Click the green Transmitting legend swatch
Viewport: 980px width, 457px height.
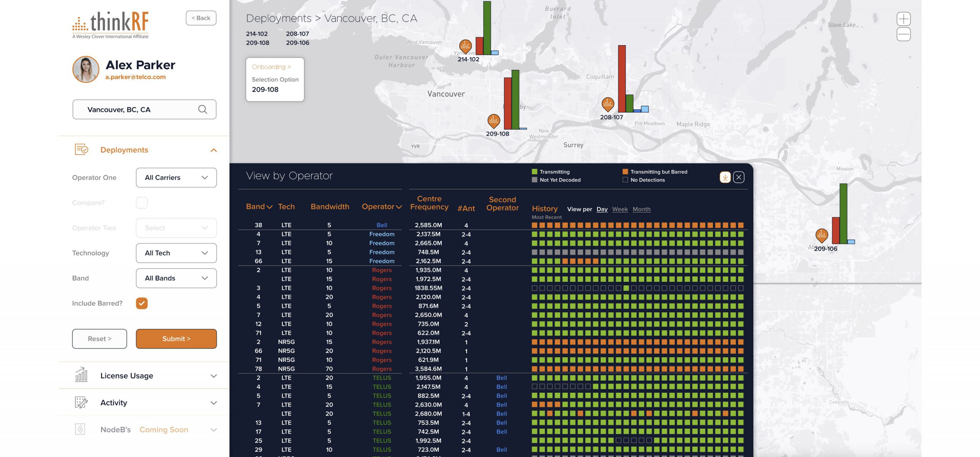[x=534, y=172]
